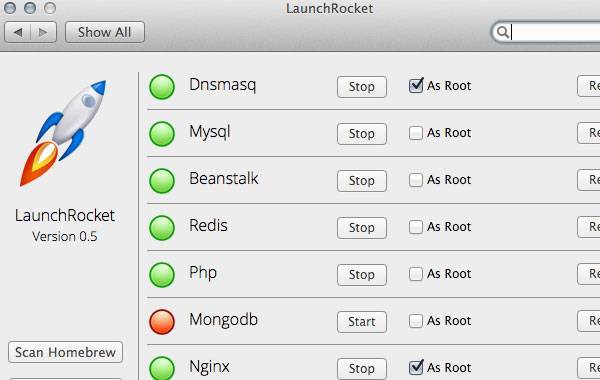Click Scan Homebrew button
Screen dimensions: 600x380
point(65,352)
